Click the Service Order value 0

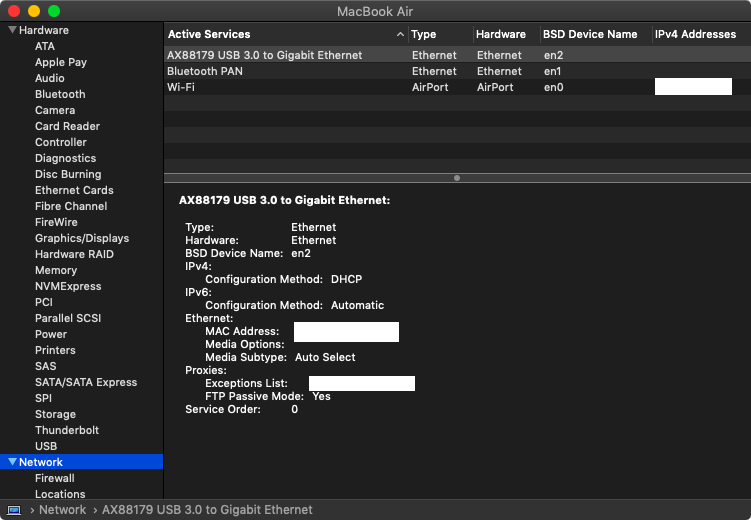(x=295, y=409)
